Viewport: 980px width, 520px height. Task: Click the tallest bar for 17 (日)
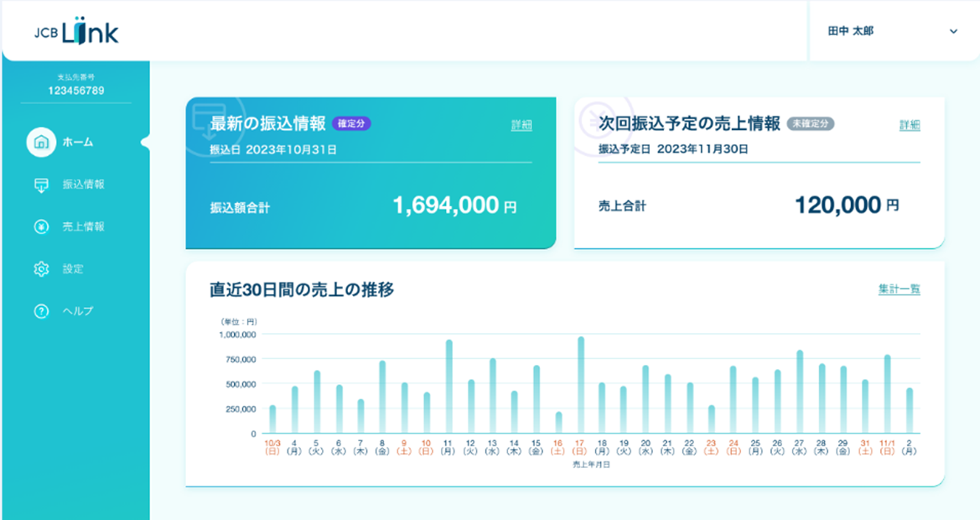point(581,385)
